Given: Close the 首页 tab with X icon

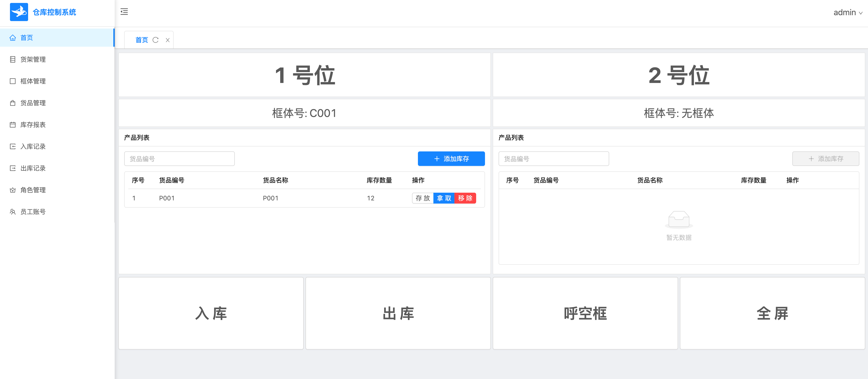Looking at the screenshot, I should 167,40.
